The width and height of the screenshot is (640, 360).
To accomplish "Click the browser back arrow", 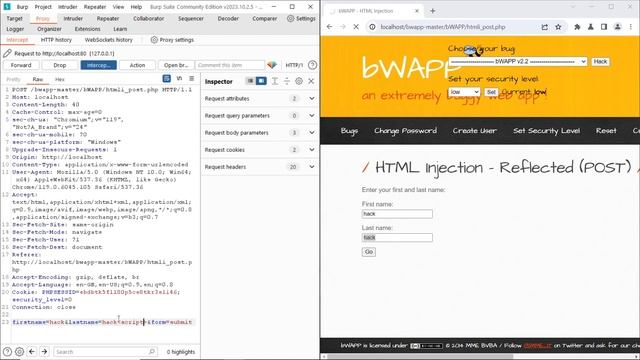I will 329,27.
